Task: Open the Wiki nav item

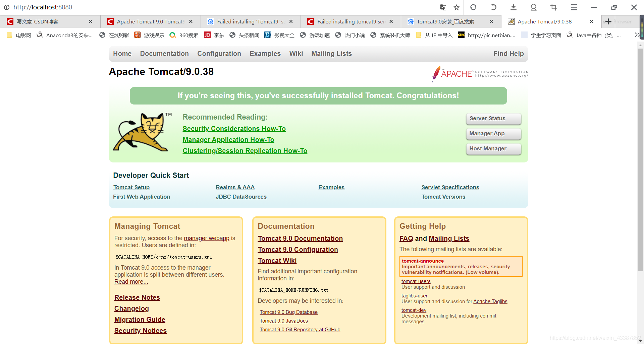Action: point(296,54)
